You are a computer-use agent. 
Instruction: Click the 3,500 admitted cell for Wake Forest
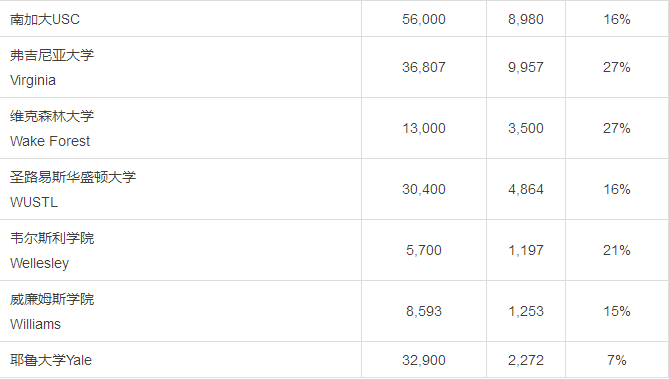tap(526, 128)
